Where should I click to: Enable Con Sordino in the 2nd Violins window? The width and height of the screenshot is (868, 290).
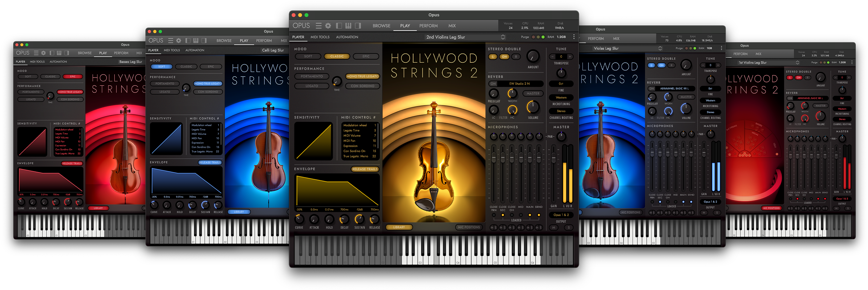362,86
